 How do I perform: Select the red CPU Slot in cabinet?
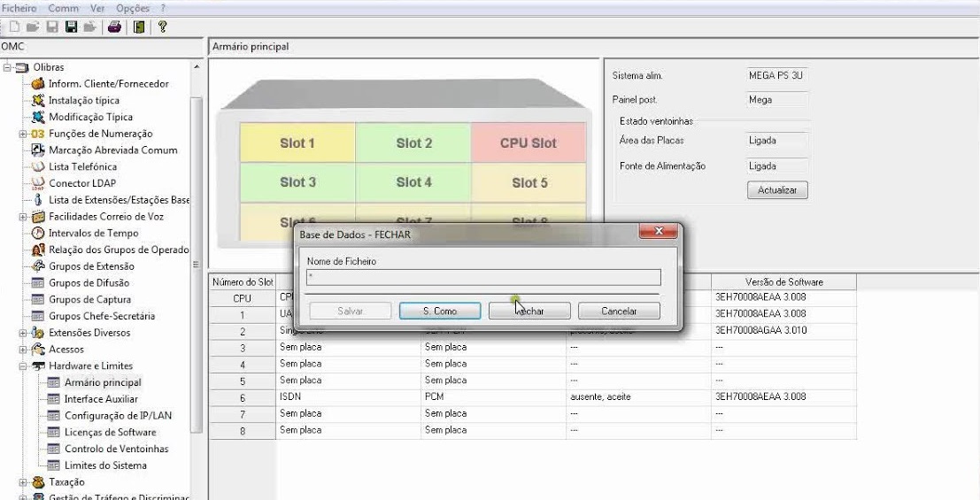(x=529, y=142)
